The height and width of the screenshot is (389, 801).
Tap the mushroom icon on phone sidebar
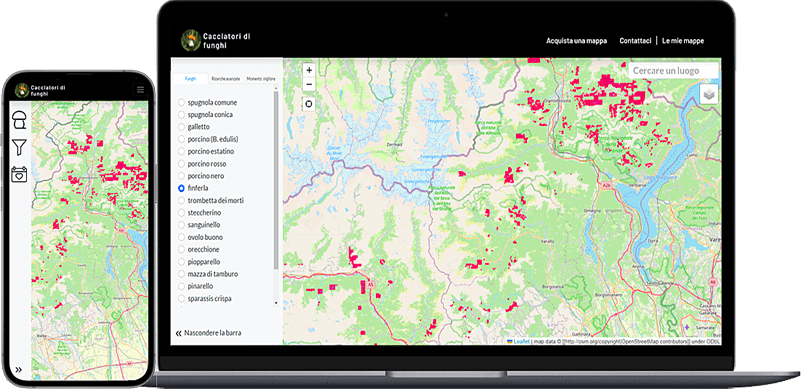coord(19,121)
